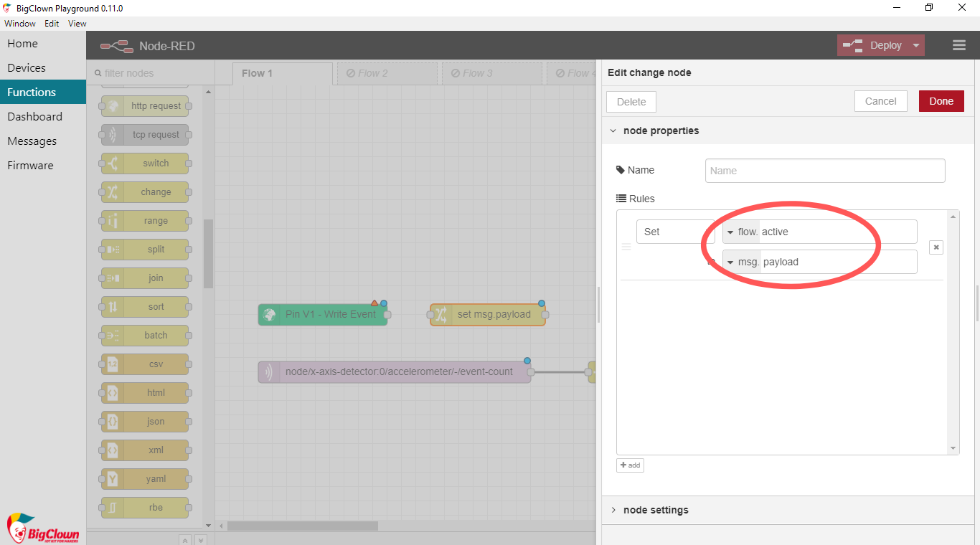Pick the change node in palette
The width and height of the screenshot is (980, 545).
click(x=145, y=192)
